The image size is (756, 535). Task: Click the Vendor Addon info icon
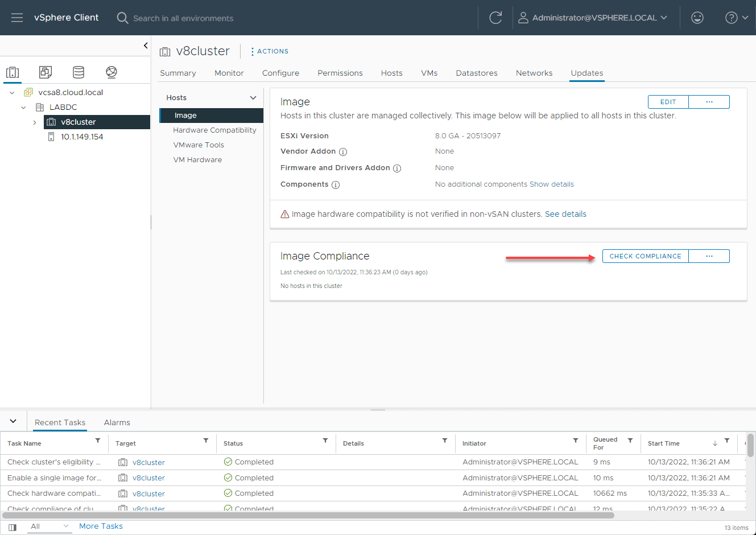point(343,152)
